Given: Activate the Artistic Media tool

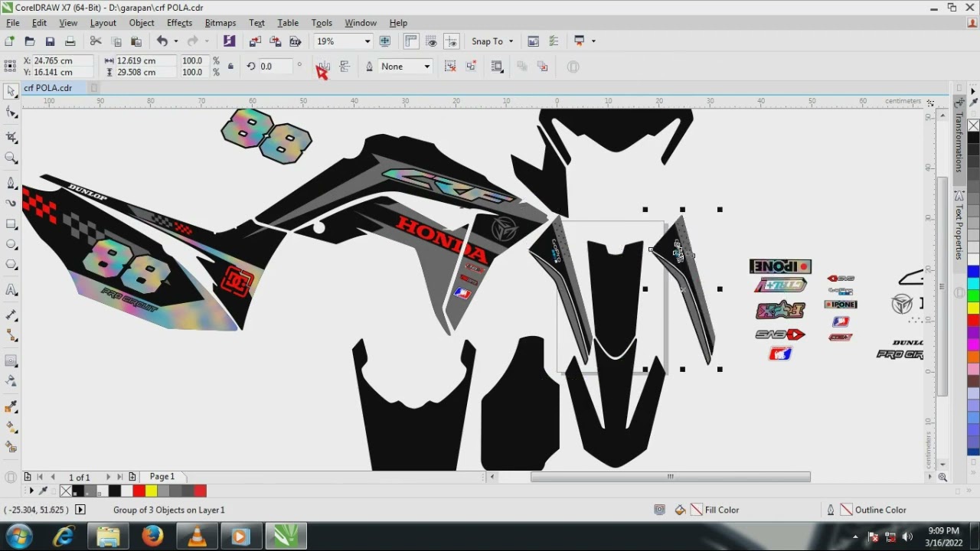Looking at the screenshot, I should click(x=11, y=203).
